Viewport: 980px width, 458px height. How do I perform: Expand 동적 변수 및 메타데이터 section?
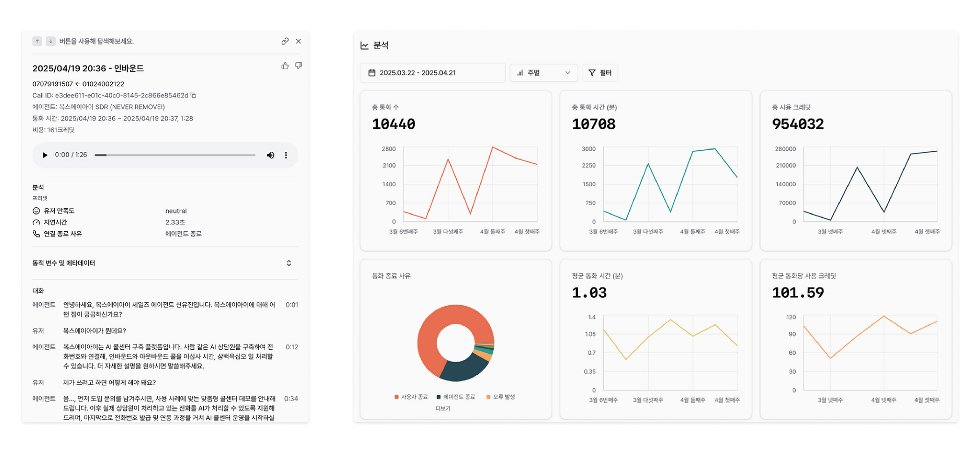click(x=289, y=263)
